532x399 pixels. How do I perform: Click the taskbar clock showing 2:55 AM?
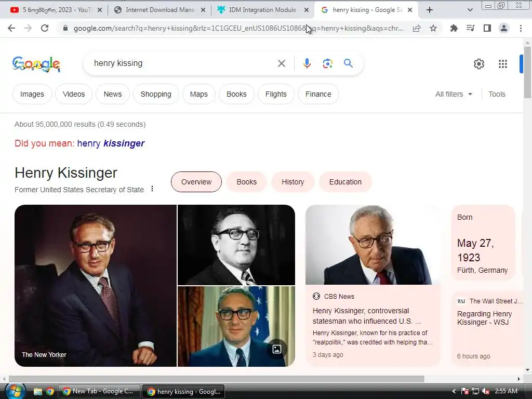pos(506,391)
